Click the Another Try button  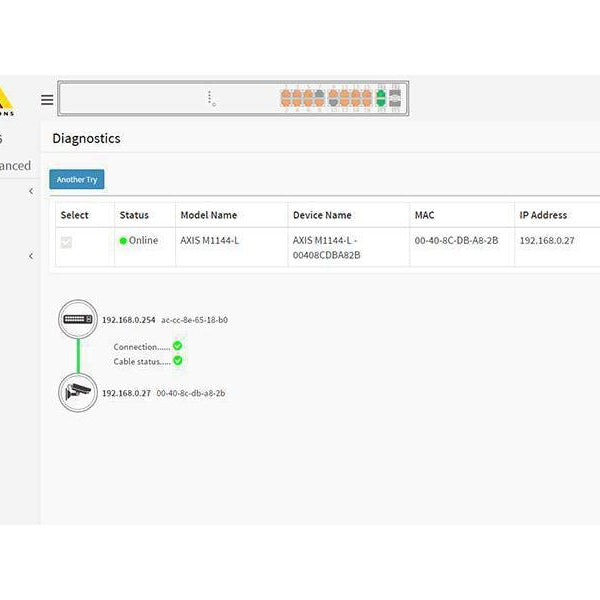(77, 179)
